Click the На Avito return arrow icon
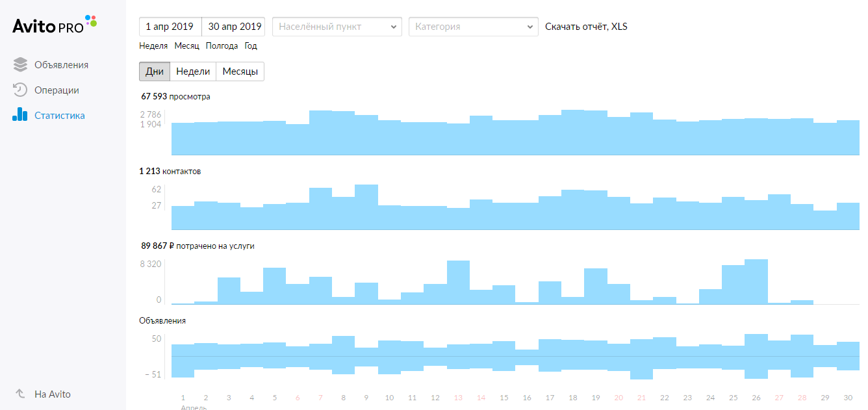Viewport: 868px width, 410px height. [20, 394]
